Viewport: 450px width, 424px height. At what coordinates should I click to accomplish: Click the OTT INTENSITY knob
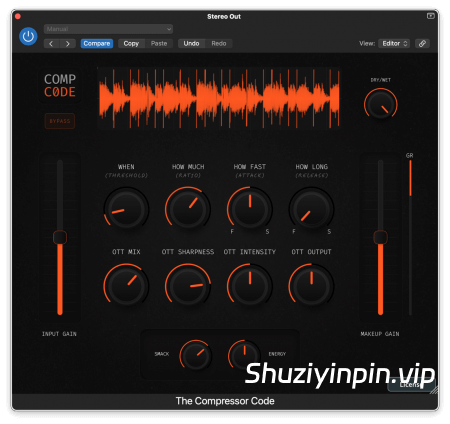click(250, 286)
